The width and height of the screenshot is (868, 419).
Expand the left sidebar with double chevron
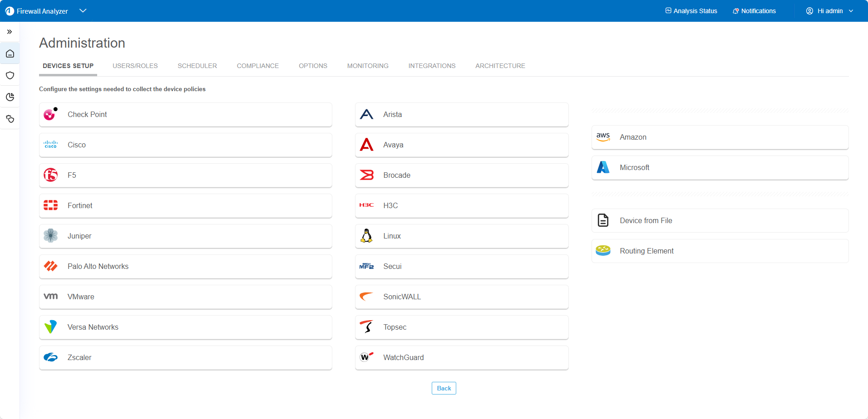(x=10, y=32)
